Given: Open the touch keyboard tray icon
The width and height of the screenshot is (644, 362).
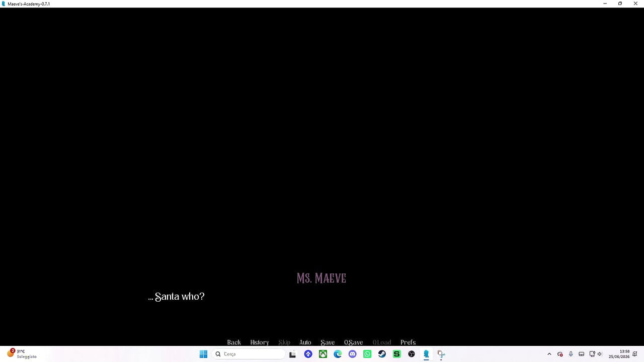Looking at the screenshot, I should coord(582,354).
